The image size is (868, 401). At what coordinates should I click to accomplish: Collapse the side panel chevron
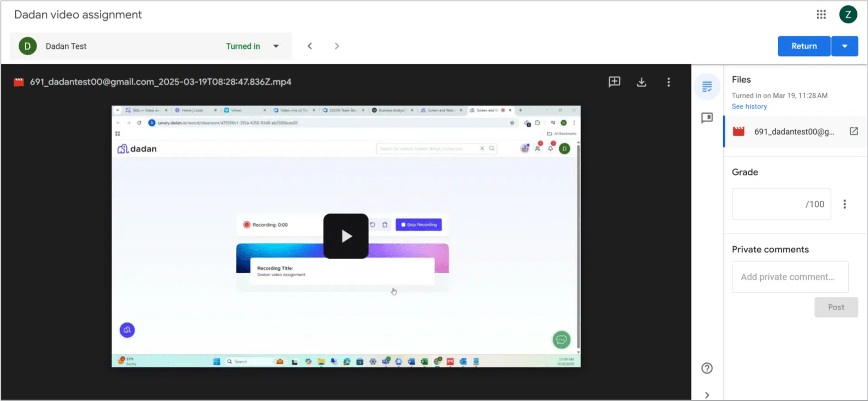pyautogui.click(x=706, y=395)
